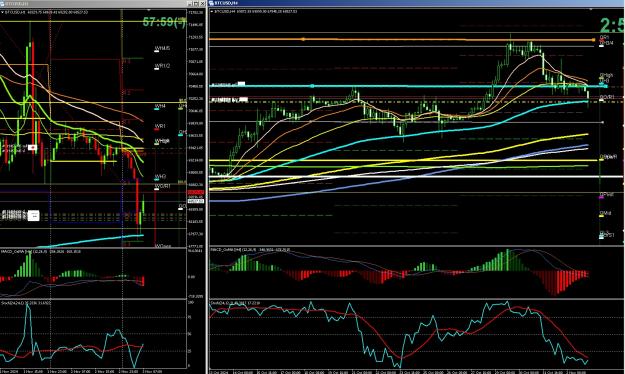The image size is (625, 374).
Task: Grab the orange horizontal line anchor point
Action: 303,39
